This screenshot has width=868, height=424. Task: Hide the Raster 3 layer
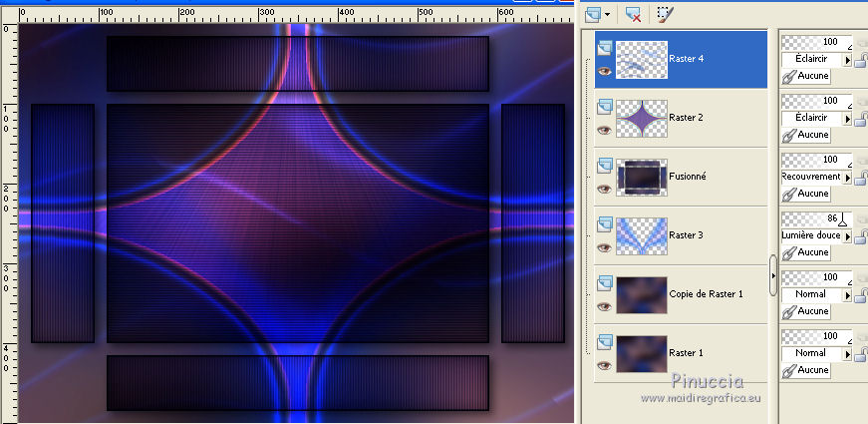[604, 247]
